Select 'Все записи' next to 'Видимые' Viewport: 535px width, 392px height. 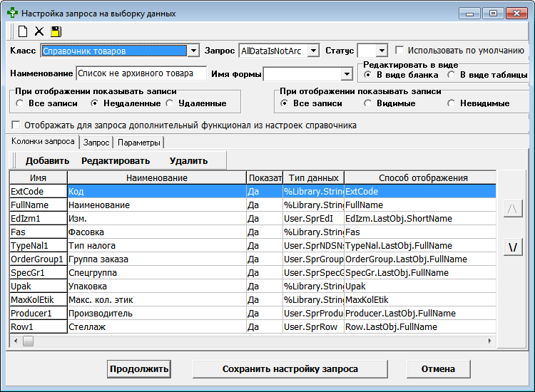[284, 103]
